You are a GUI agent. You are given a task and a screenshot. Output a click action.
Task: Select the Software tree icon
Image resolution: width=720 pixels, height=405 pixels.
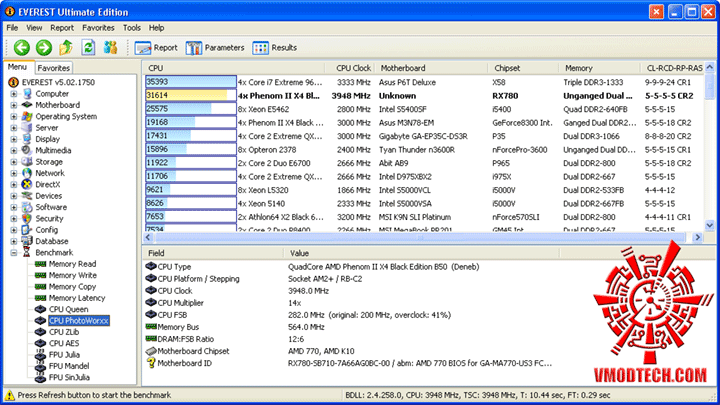tap(27, 207)
